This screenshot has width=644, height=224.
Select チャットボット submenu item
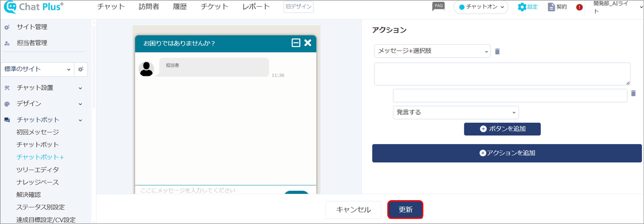38,144
